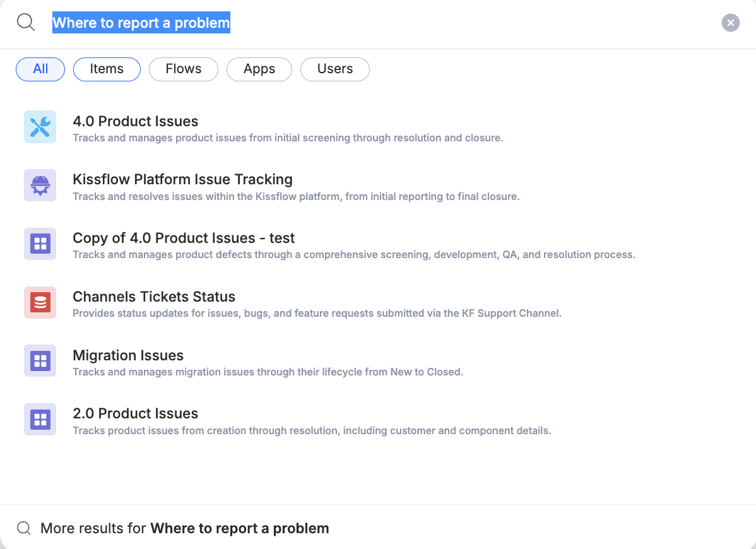Select the All filter pill
This screenshot has width=756, height=549.
point(40,69)
